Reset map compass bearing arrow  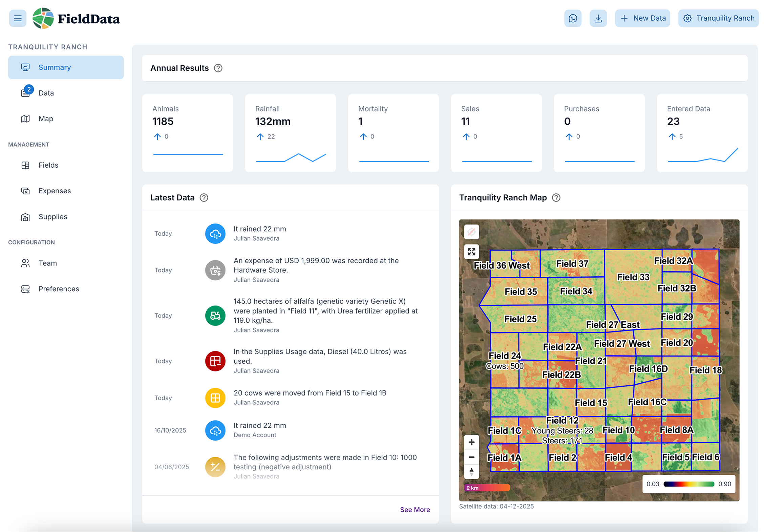point(471,471)
